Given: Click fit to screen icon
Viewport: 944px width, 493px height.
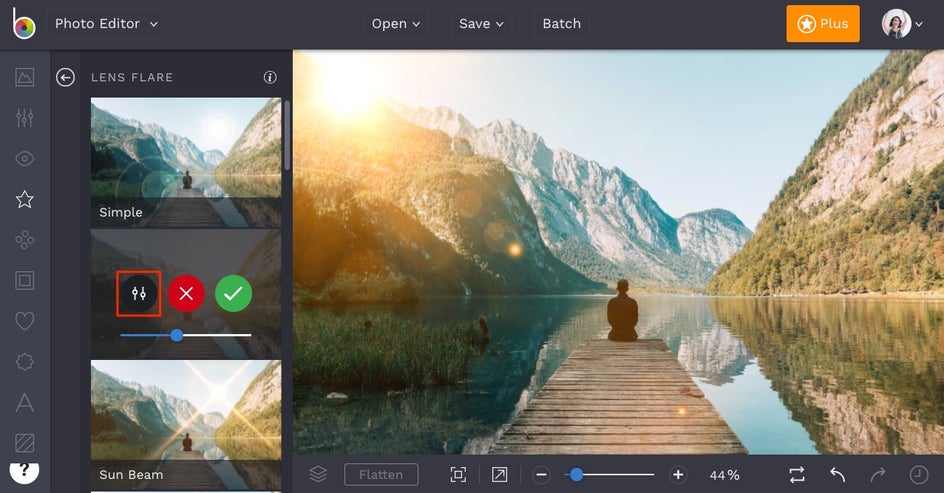Looking at the screenshot, I should pos(458,474).
